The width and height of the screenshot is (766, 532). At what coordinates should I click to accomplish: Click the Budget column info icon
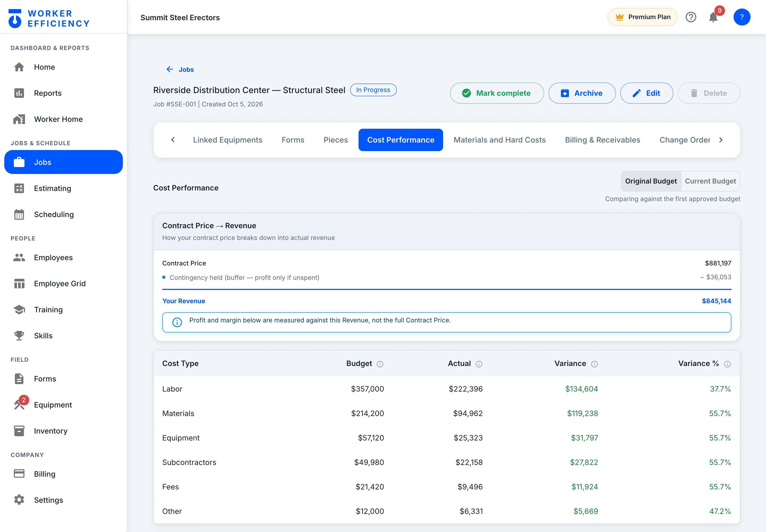(x=380, y=364)
